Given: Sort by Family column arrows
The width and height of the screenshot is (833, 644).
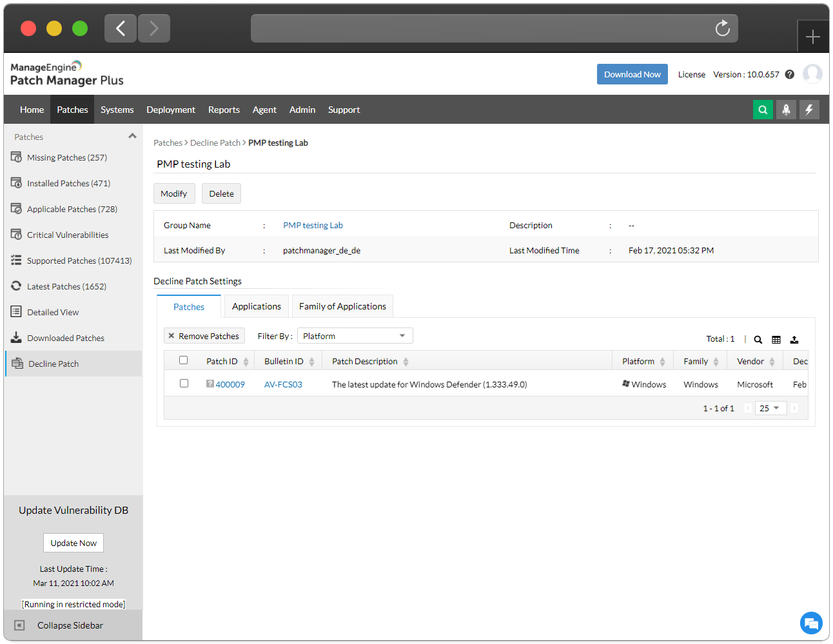Looking at the screenshot, I should coord(716,362).
